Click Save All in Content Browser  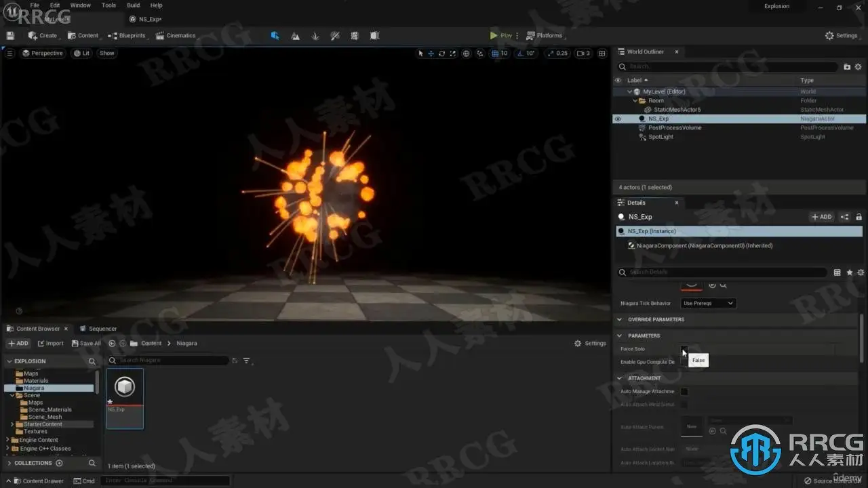point(86,344)
